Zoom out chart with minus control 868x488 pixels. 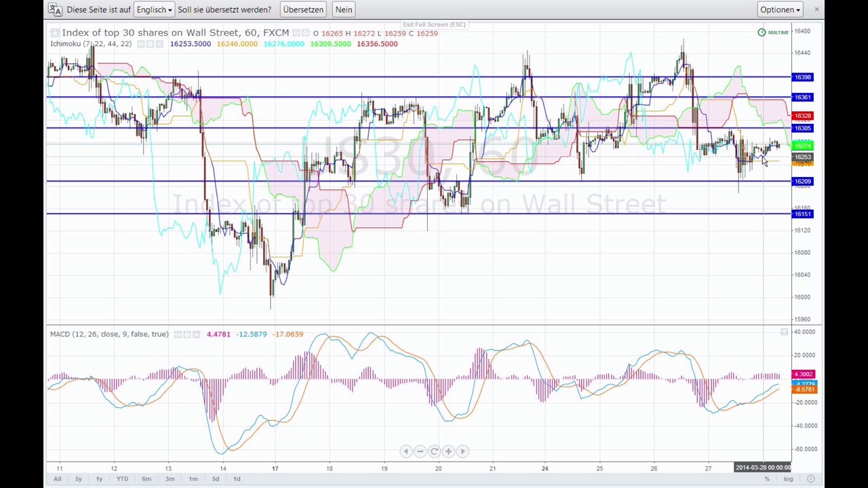[420, 451]
